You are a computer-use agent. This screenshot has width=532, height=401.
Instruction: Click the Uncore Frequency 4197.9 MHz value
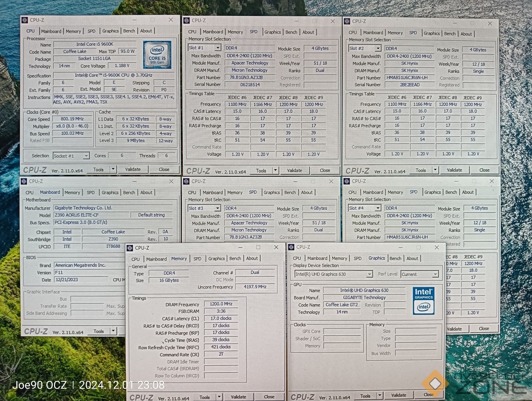(255, 287)
